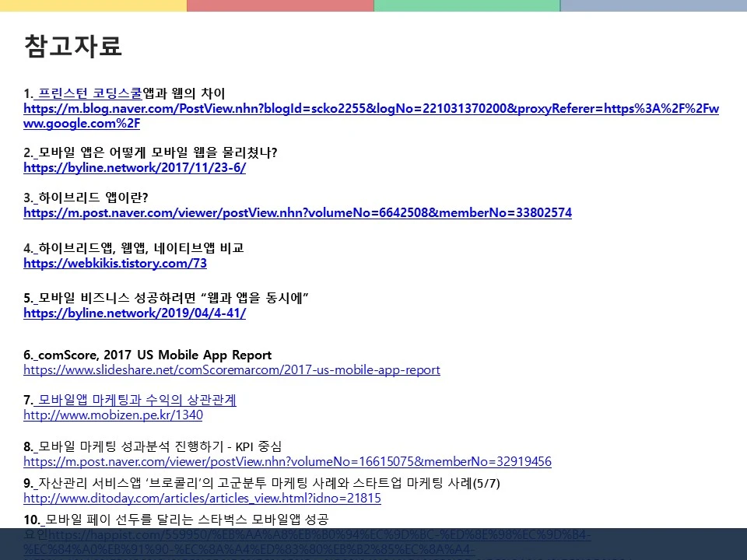Click the green segment of the top stripe

[467, 5]
